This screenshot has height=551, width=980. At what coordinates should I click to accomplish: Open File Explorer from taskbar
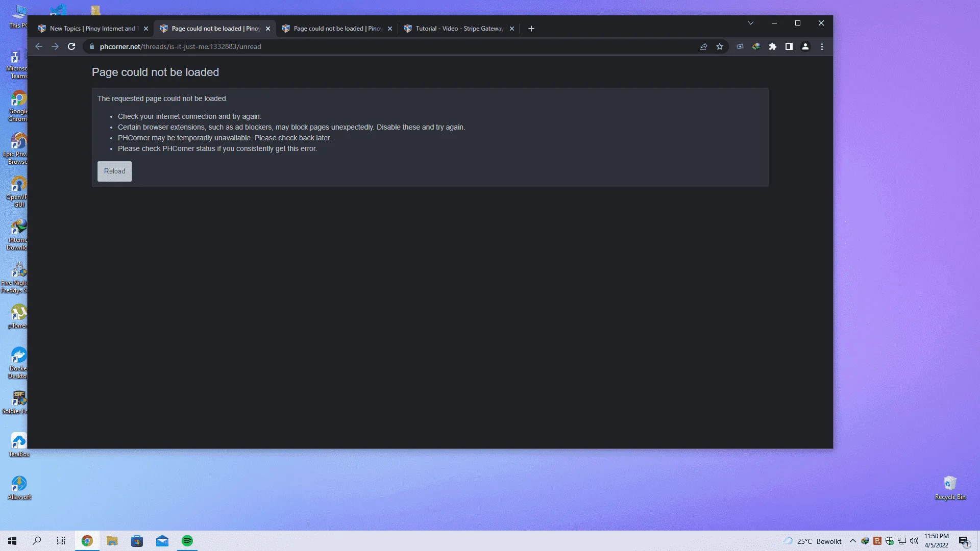click(112, 541)
